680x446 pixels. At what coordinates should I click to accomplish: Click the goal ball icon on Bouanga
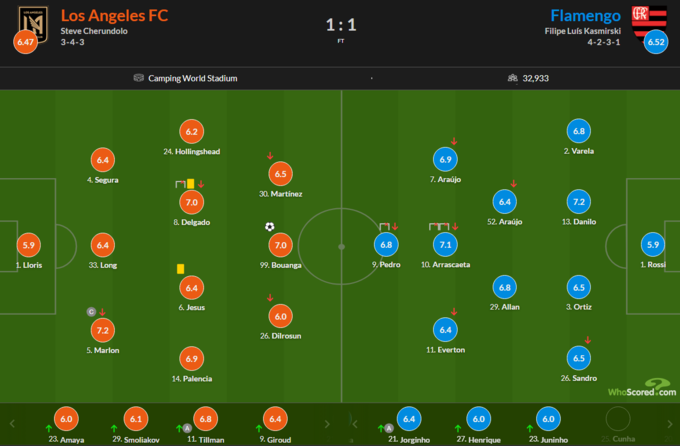[x=269, y=227]
